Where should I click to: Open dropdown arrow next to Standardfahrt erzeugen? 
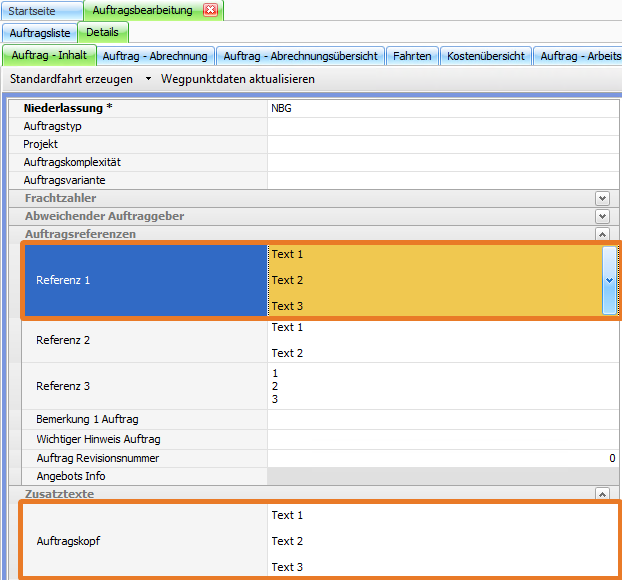click(x=148, y=78)
